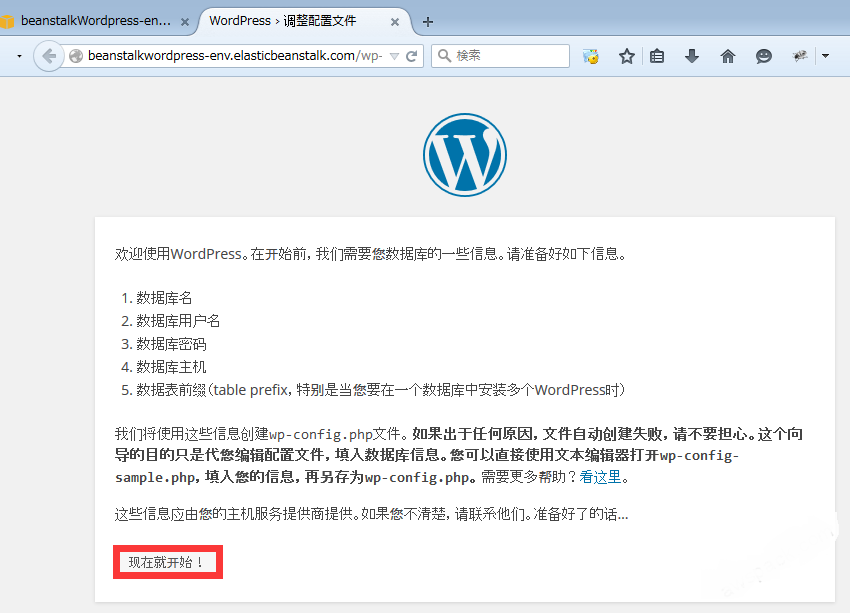Screen dimensions: 850x613
Task: Open the Downloads arrow icon
Action: click(692, 56)
